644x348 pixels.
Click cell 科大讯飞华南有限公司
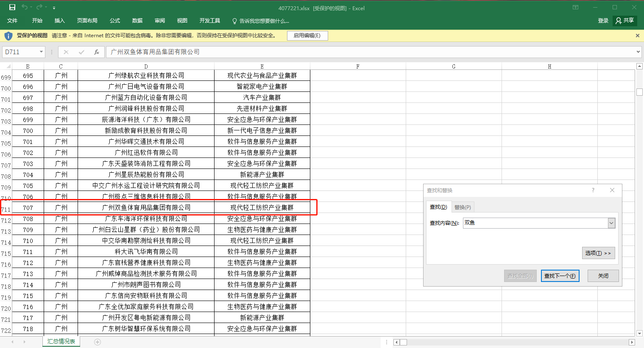click(146, 251)
